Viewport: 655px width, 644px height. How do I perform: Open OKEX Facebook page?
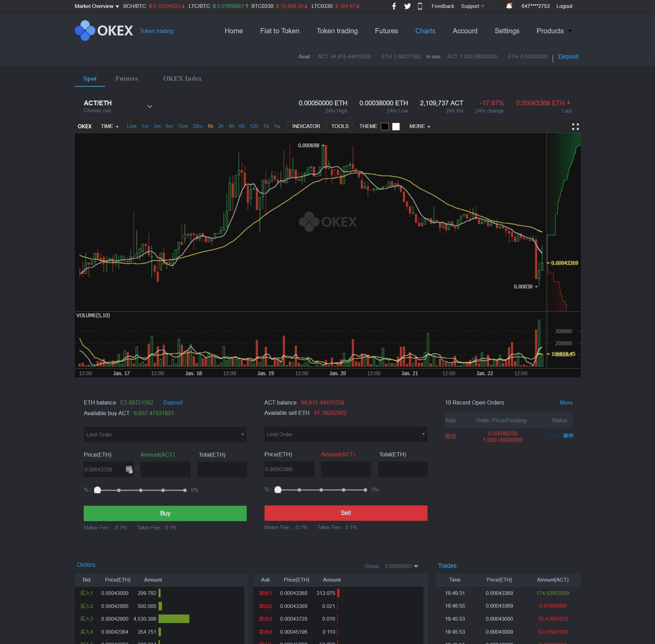click(x=394, y=6)
